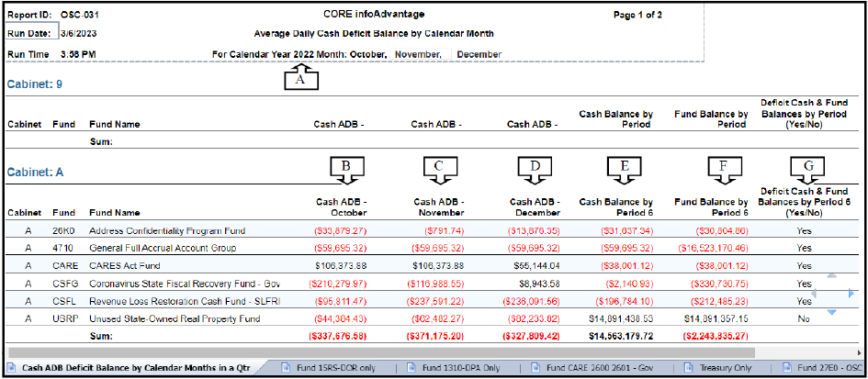Click the Run Date field value 3/6/2023
The image size is (868, 379).
pos(79,33)
